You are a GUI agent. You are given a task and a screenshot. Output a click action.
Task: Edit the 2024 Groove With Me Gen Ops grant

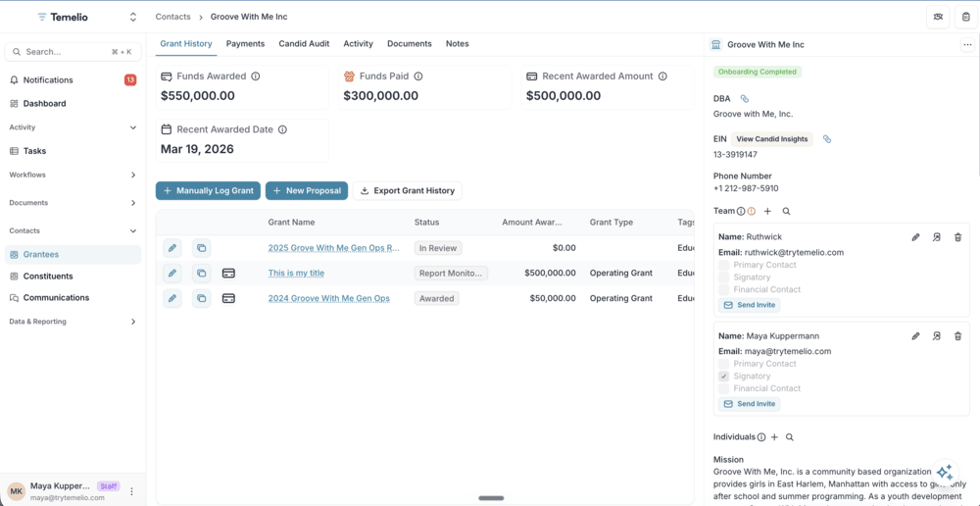(172, 298)
